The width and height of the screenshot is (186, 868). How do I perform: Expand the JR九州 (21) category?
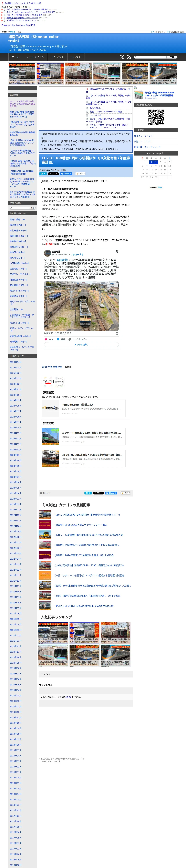click(x=23, y=258)
